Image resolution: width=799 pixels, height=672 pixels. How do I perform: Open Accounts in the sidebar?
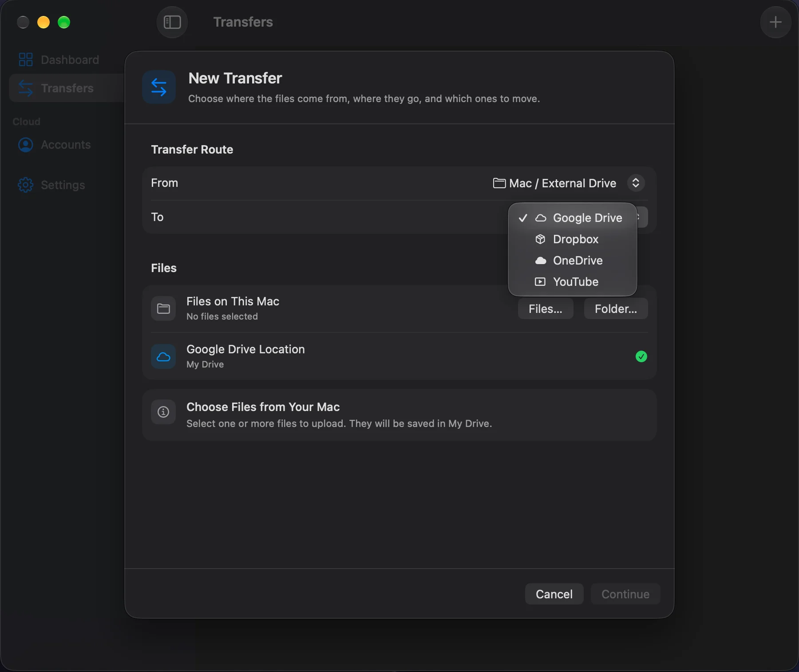[67, 145]
